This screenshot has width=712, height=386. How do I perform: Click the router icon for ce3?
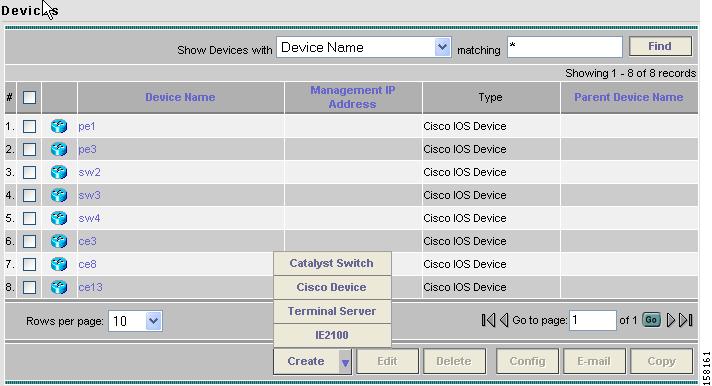[x=59, y=241]
